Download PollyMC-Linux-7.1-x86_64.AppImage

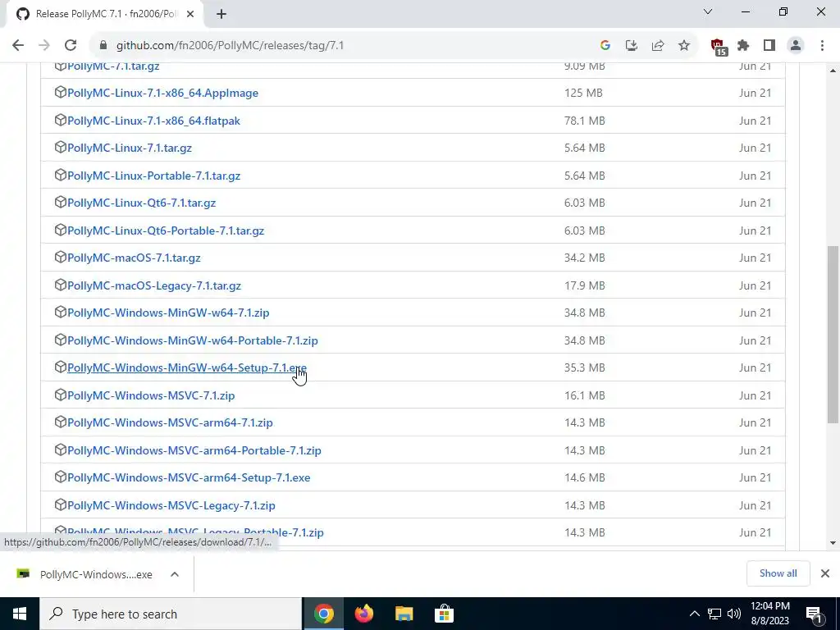[x=162, y=94]
